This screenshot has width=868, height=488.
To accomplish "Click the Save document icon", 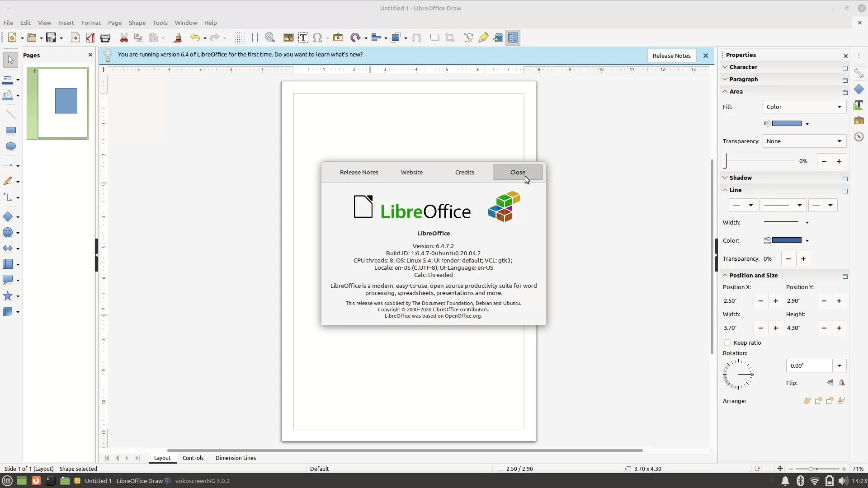I will pos(51,38).
